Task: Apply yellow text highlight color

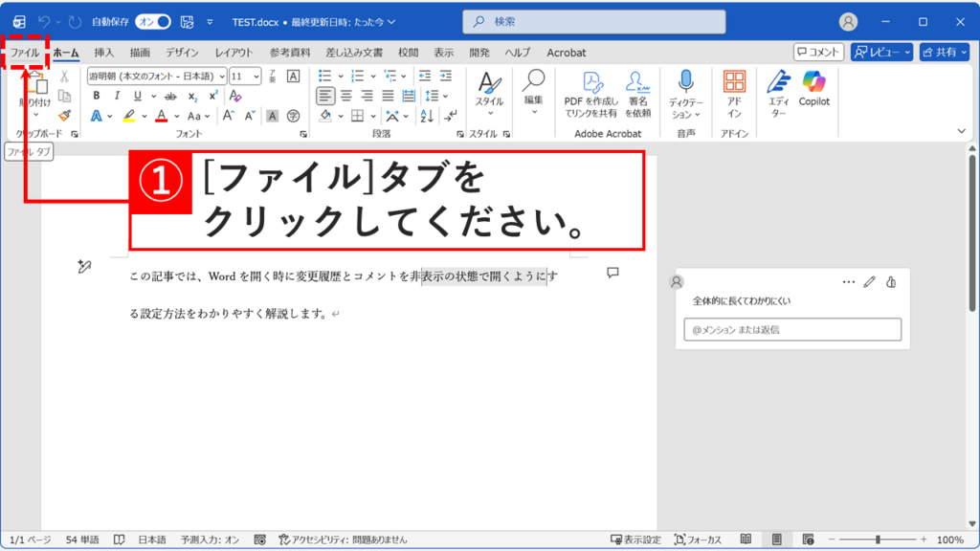Action: click(128, 115)
